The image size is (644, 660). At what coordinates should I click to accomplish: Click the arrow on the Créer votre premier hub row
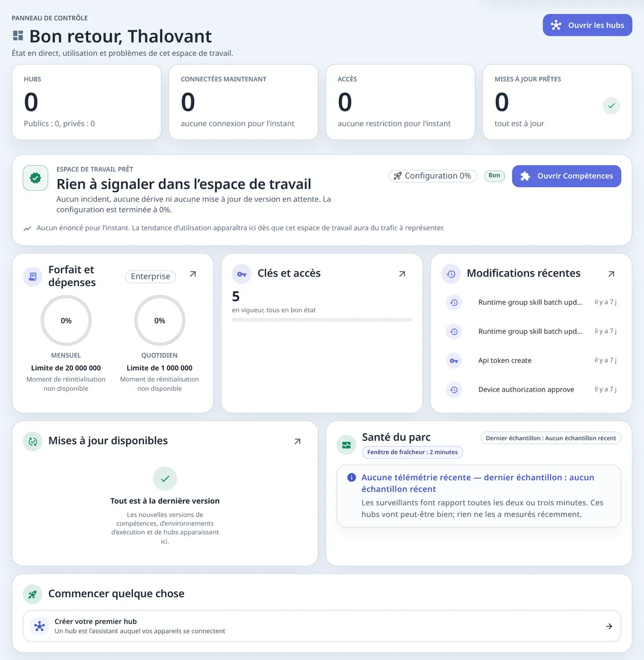(x=609, y=626)
